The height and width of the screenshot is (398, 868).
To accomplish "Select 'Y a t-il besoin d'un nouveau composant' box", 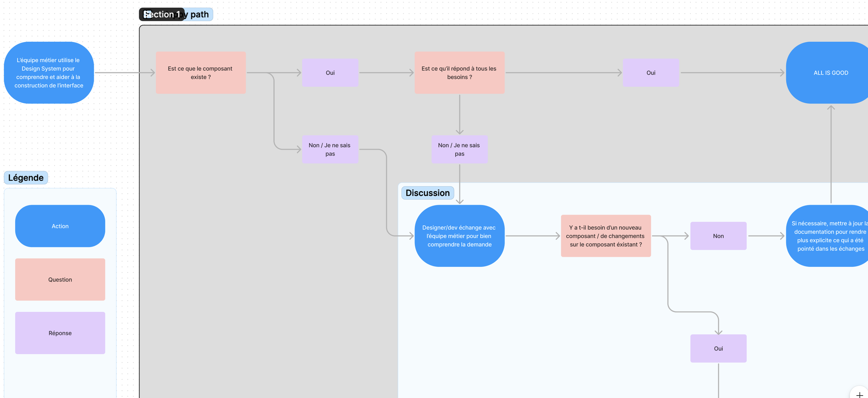I will point(606,236).
